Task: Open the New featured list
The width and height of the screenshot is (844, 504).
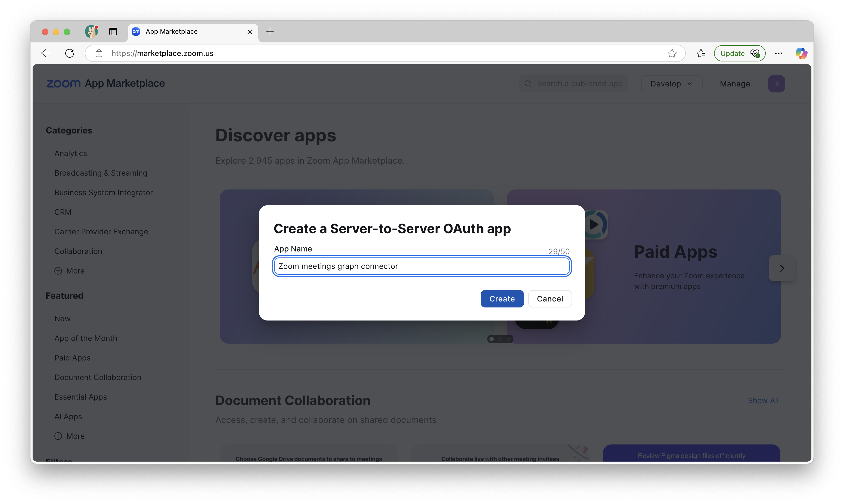Action: [x=63, y=319]
